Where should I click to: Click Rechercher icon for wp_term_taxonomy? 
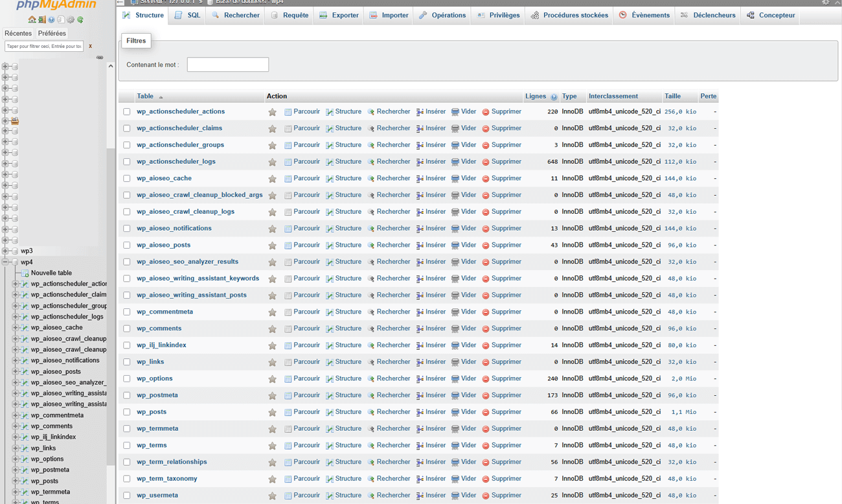tap(371, 479)
